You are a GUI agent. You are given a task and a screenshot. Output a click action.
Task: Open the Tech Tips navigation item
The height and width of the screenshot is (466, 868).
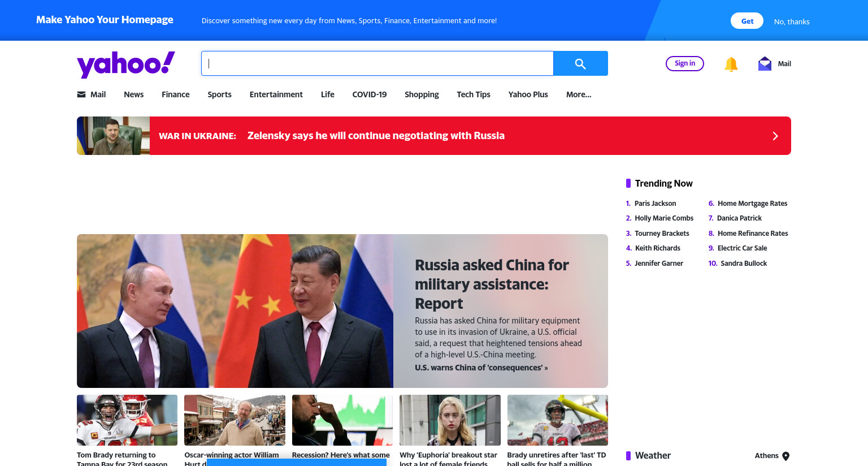[x=474, y=94]
